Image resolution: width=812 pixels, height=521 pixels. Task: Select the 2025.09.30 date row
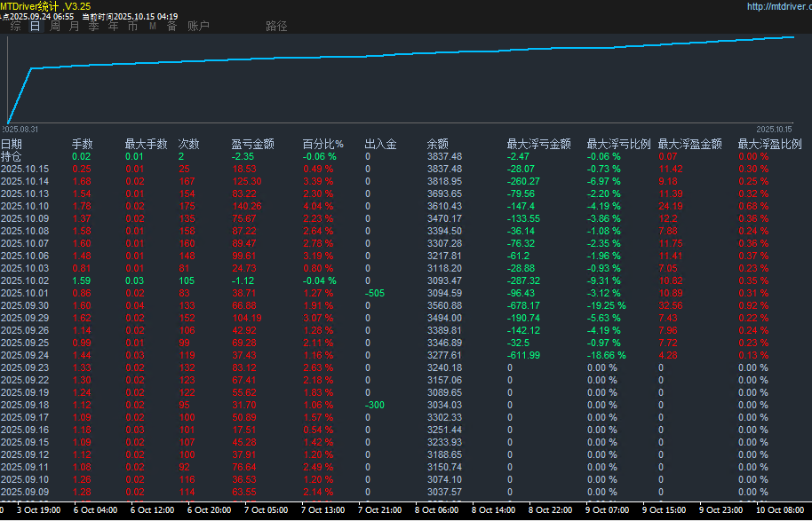pos(25,305)
